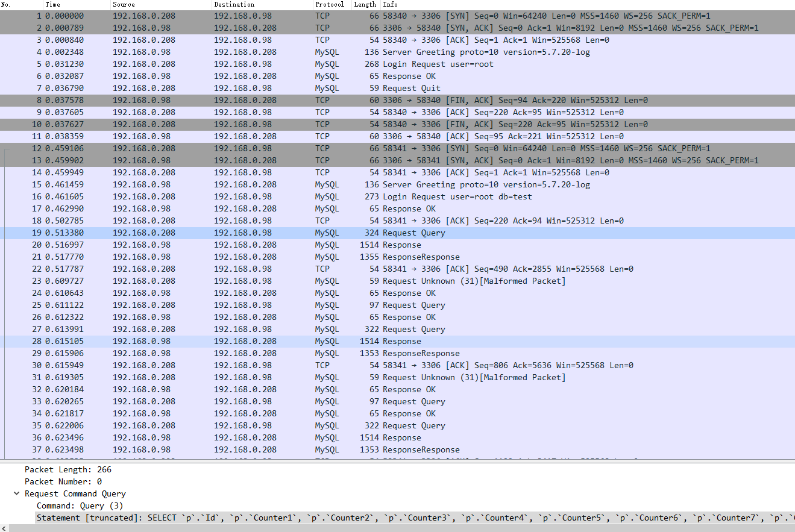Select packet 25 Request Query length 97
Viewport: 795px width, 532px height.
pyautogui.click(x=397, y=305)
